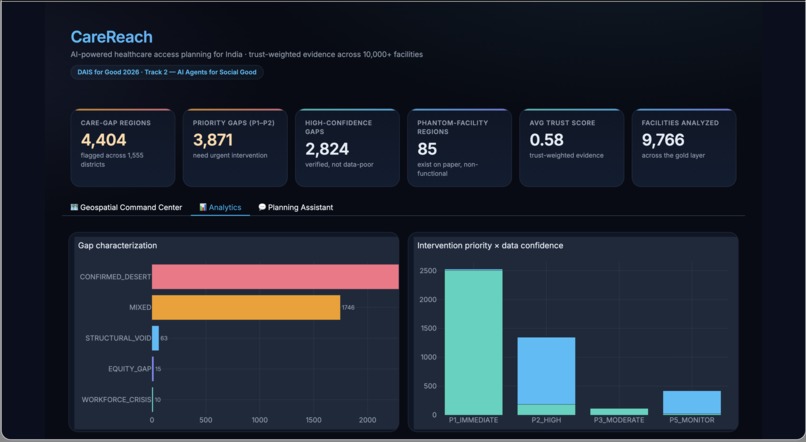
Task: Click 'verified, not data-poor' text
Action: point(339,164)
